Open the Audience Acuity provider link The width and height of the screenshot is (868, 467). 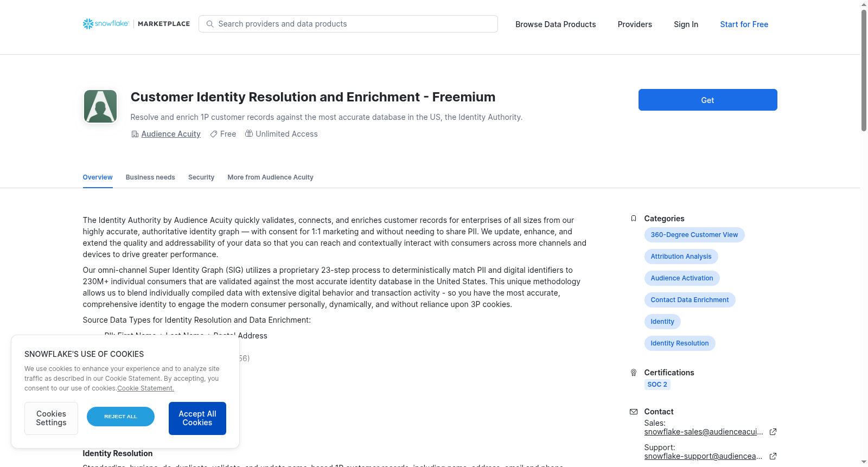pos(171,134)
